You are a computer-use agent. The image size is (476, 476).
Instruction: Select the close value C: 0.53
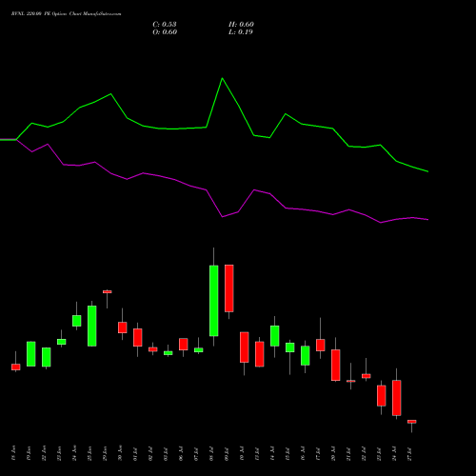[165, 25]
